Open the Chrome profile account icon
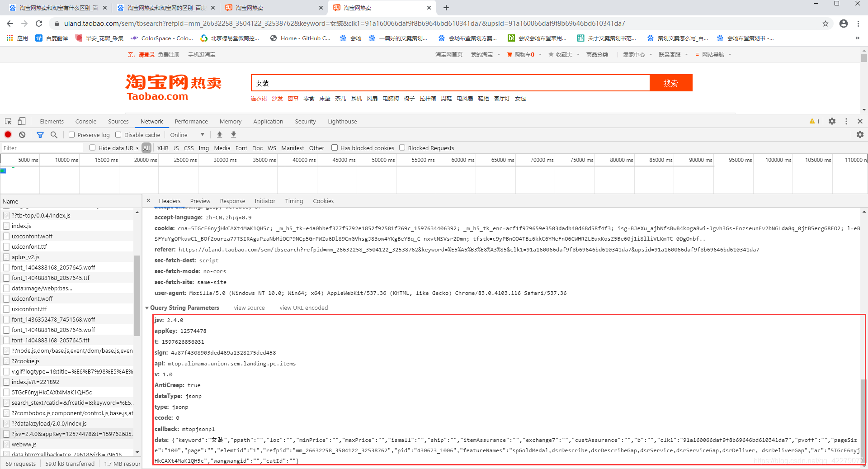This screenshot has height=469, width=868. click(844, 24)
